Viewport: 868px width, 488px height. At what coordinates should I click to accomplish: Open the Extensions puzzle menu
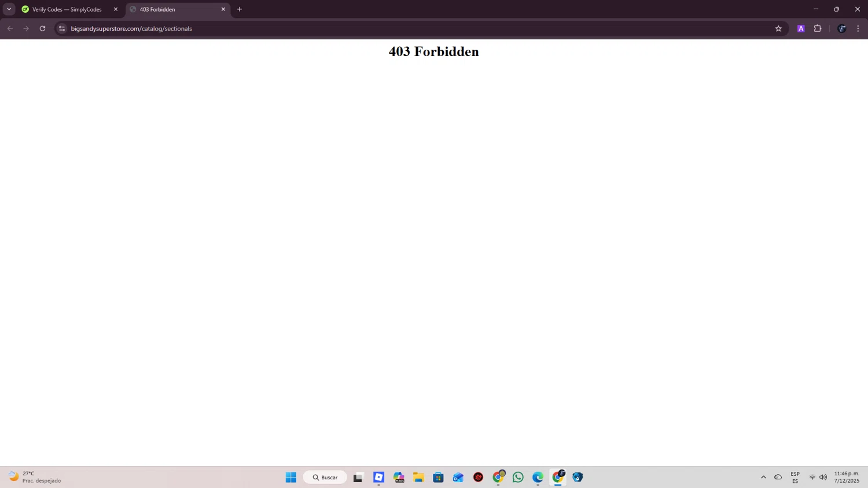click(818, 28)
